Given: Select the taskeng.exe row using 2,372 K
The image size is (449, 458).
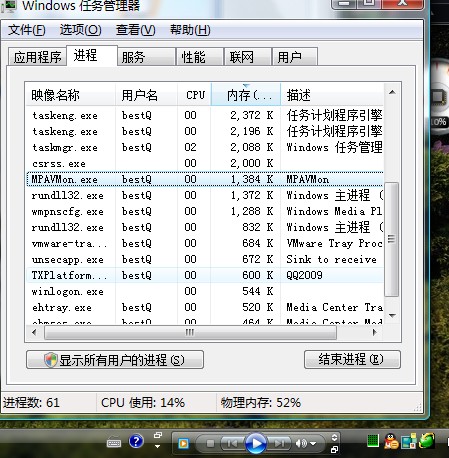Looking at the screenshot, I should 205,115.
